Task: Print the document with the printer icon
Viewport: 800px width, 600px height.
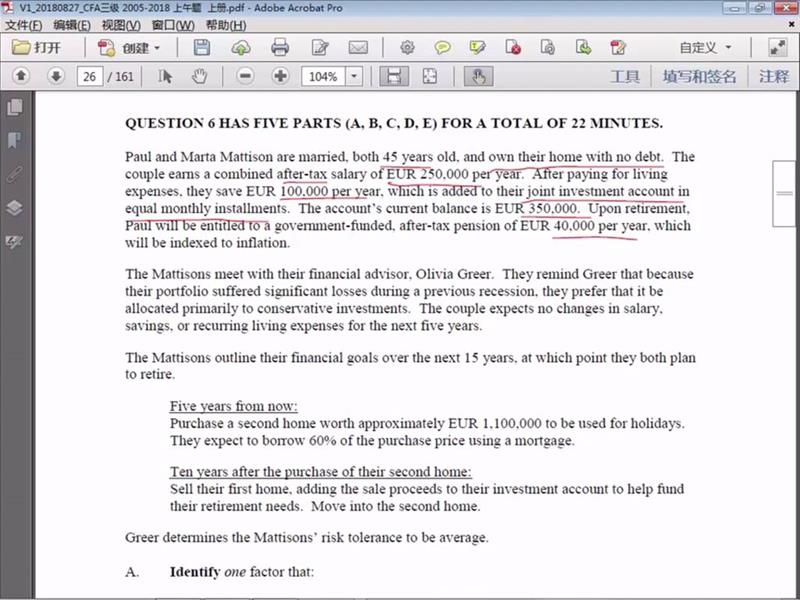Action: [x=280, y=47]
